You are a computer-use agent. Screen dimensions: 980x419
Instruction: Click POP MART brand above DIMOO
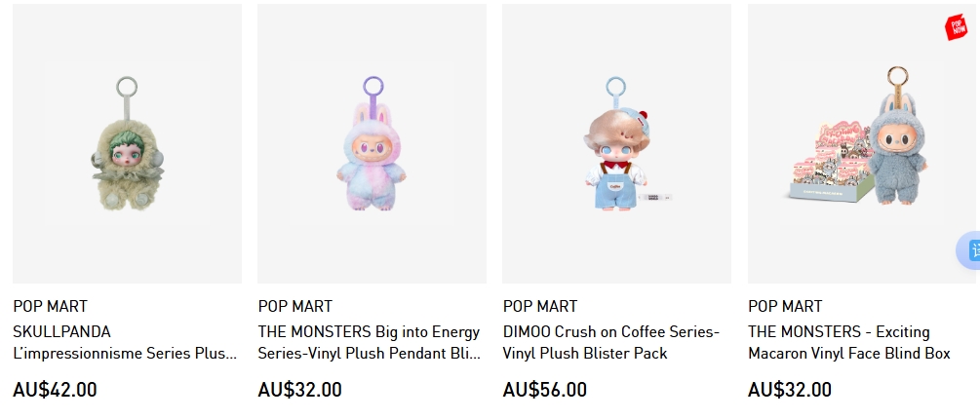pos(540,307)
